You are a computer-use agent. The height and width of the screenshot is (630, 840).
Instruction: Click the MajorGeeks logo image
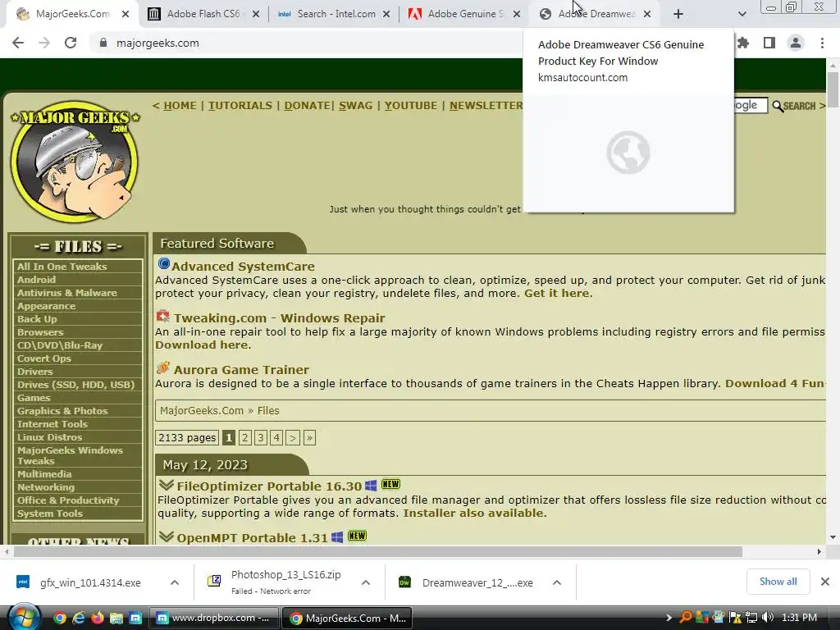pyautogui.click(x=75, y=162)
